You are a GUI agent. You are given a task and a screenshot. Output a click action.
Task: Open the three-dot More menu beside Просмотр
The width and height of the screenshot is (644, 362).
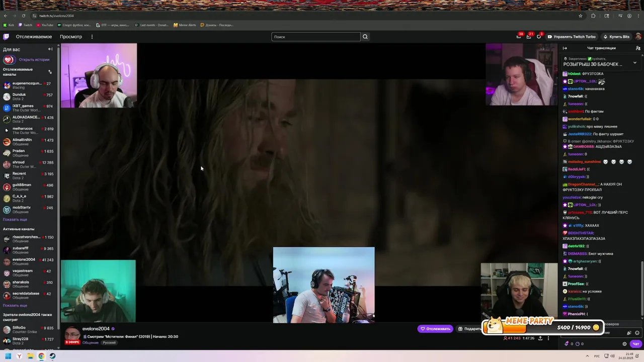(92, 37)
